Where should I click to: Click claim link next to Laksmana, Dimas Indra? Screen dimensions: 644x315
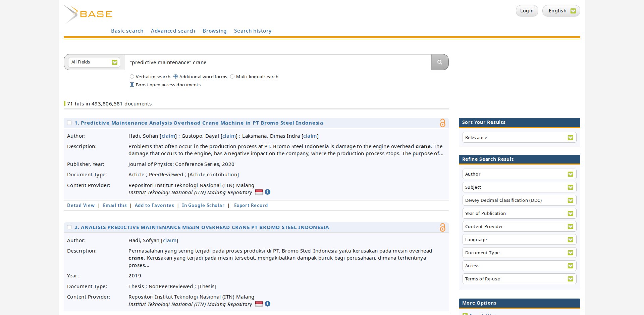310,136
